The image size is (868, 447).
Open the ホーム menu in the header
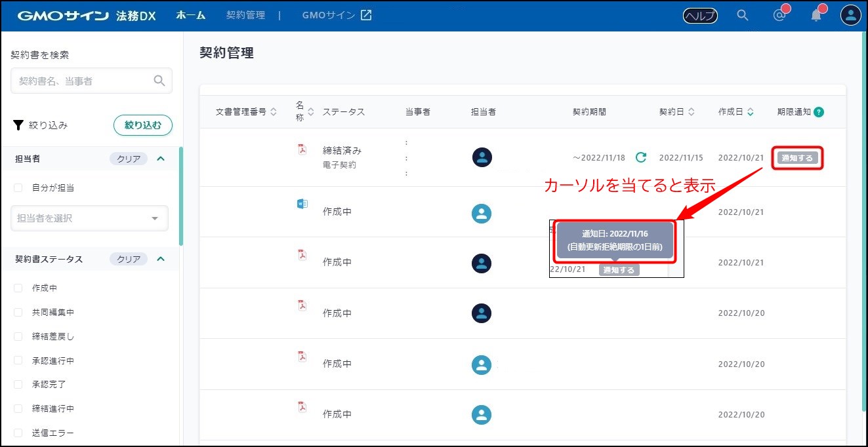pyautogui.click(x=190, y=15)
